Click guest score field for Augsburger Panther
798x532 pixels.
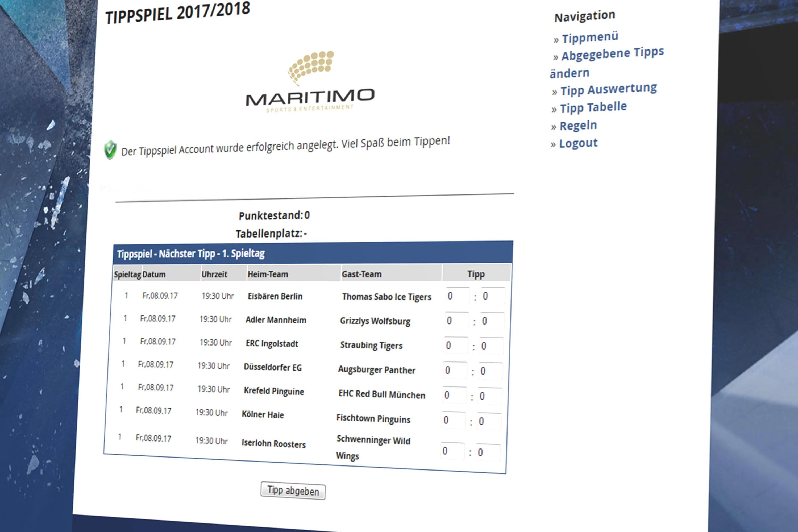pos(491,371)
